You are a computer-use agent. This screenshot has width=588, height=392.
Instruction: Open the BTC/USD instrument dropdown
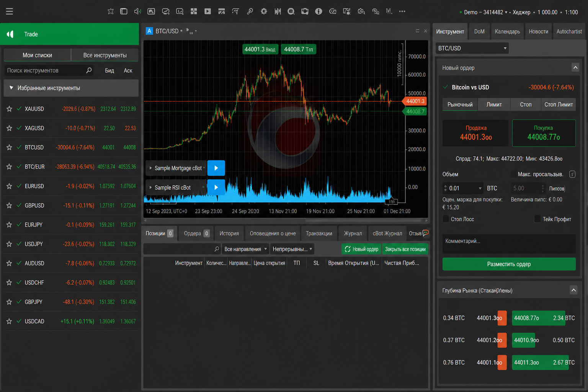tap(472, 48)
